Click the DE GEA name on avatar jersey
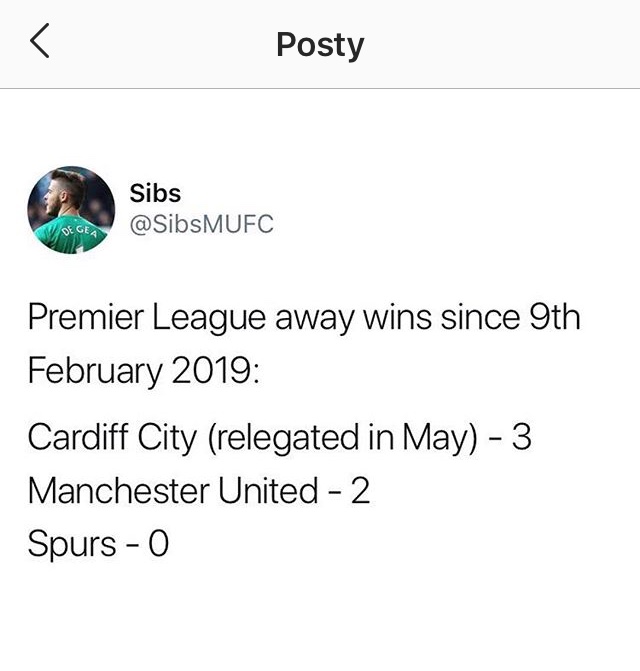 (80, 231)
